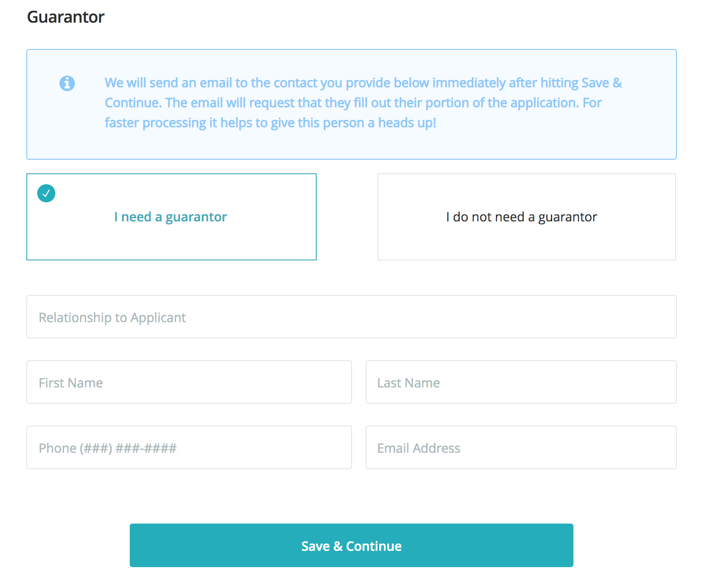Click the "I do not need a guarantor" label

pyautogui.click(x=521, y=217)
